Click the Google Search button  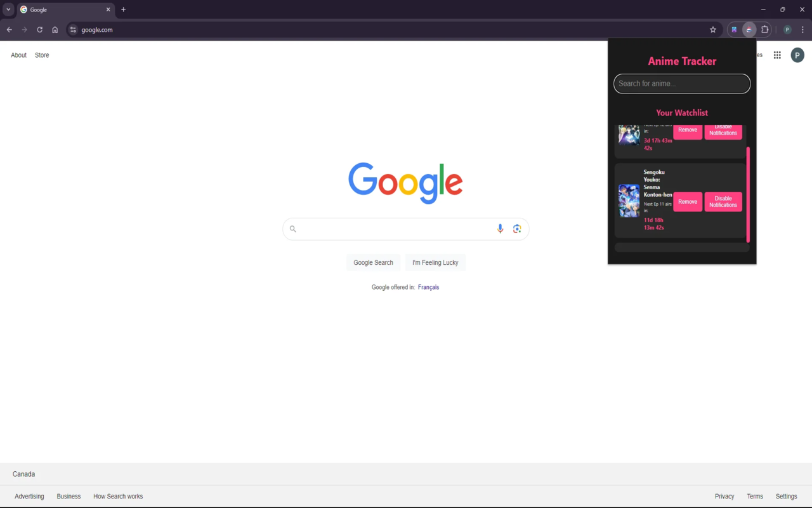click(x=374, y=262)
